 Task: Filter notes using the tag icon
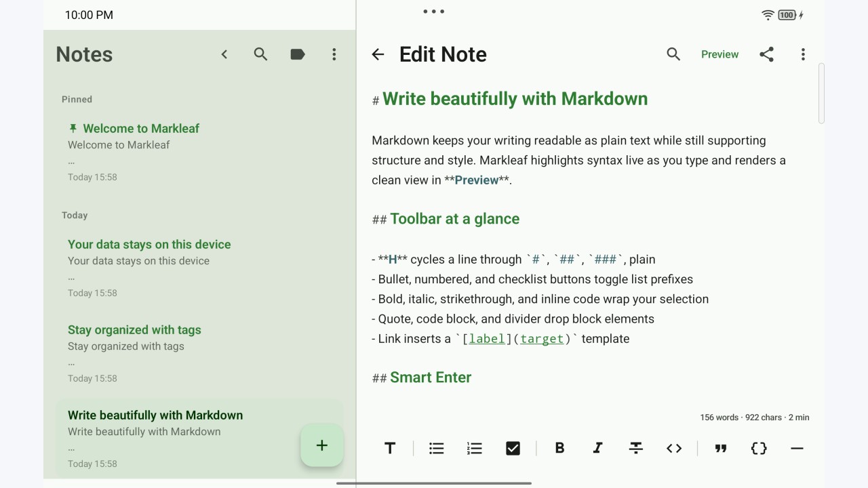click(297, 54)
